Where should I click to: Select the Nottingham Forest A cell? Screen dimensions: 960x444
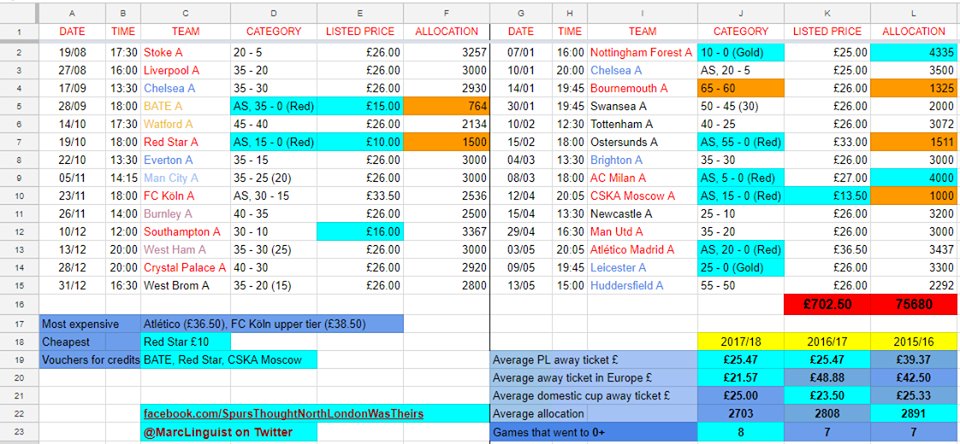(642, 53)
